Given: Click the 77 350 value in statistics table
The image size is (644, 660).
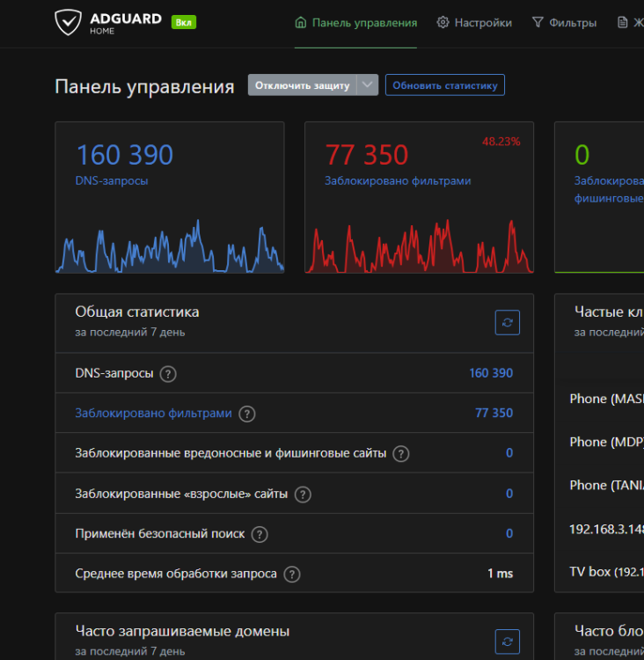Looking at the screenshot, I should (494, 413).
